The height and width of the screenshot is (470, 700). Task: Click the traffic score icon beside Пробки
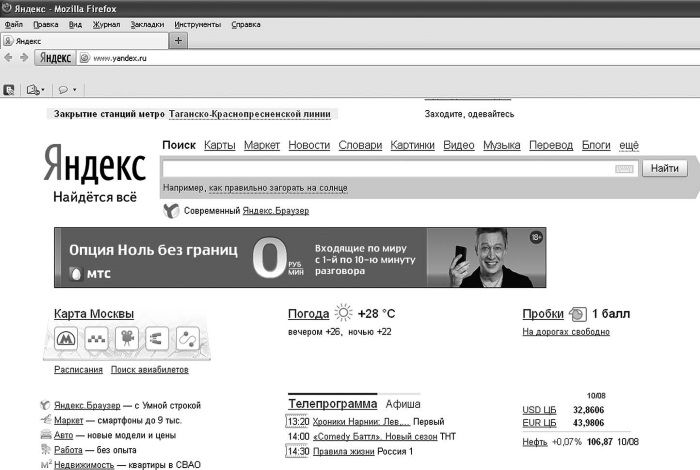click(577, 314)
